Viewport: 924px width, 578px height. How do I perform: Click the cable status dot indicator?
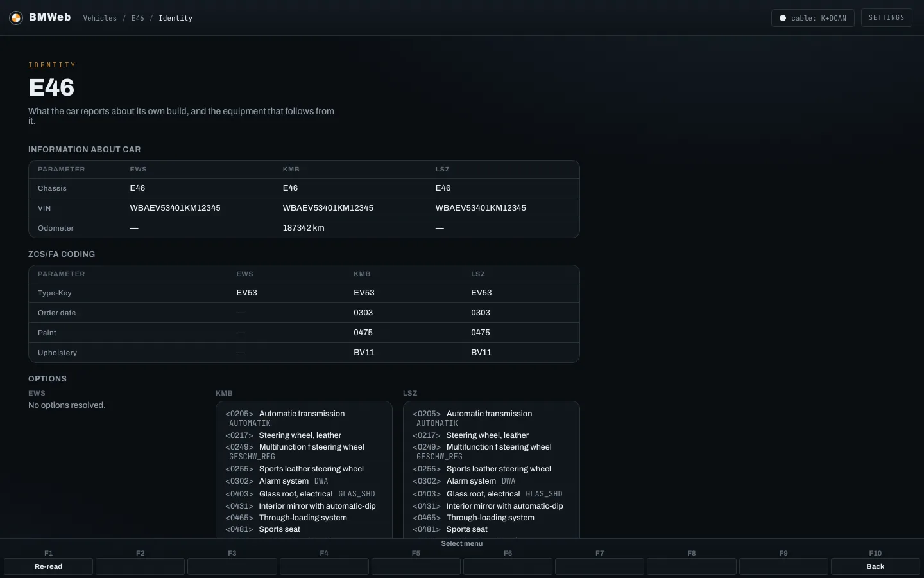783,18
